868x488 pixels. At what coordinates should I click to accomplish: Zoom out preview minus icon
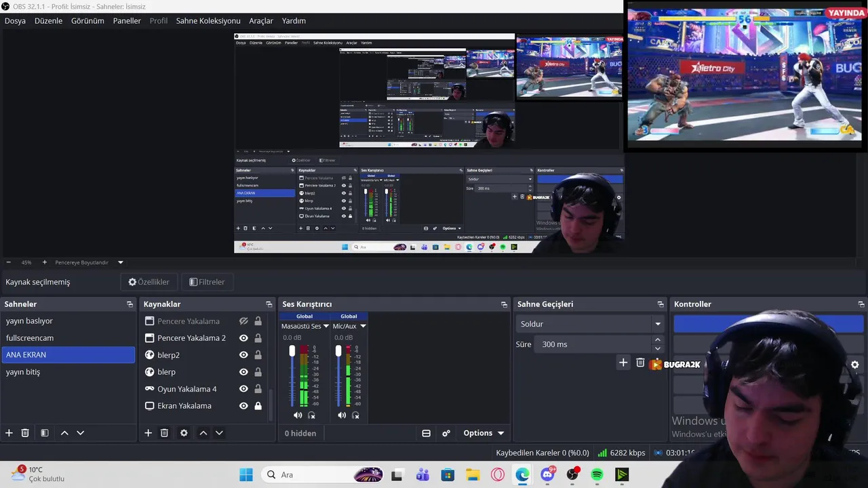pos(8,262)
